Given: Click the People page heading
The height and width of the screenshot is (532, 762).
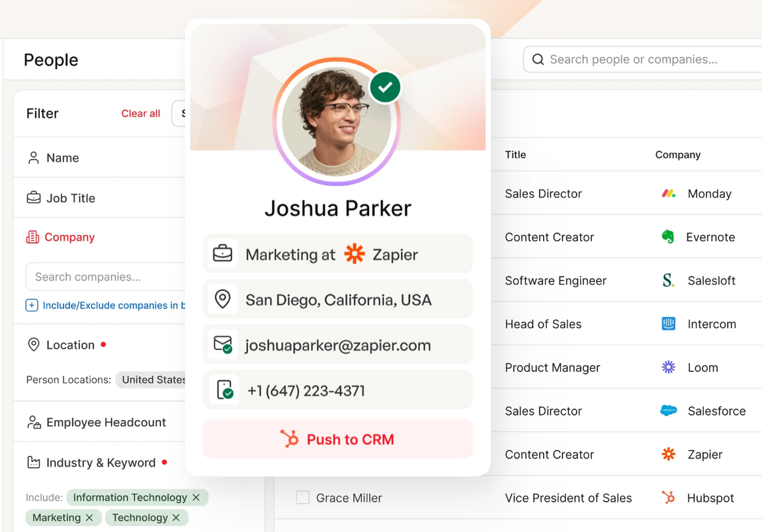Looking at the screenshot, I should click(51, 60).
